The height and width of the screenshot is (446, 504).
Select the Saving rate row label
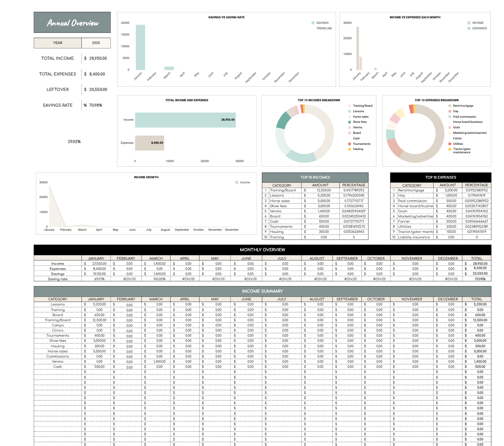(58, 279)
